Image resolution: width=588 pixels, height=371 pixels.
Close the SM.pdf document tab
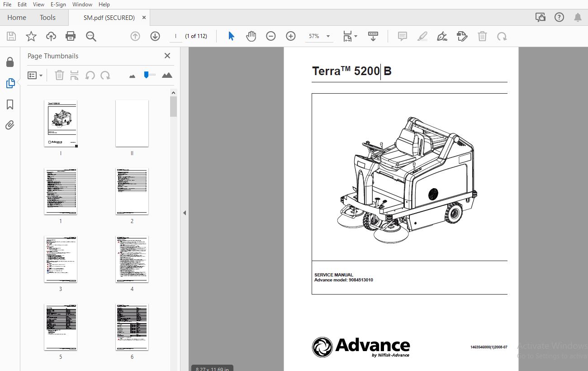144,18
